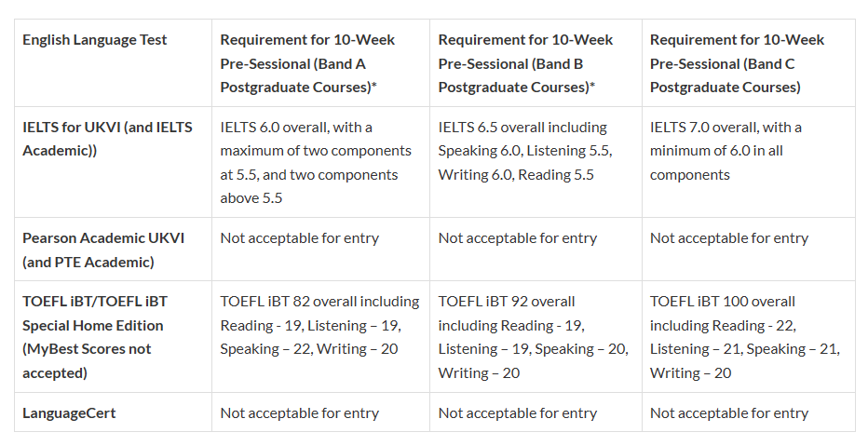
Task: Click the 'Pearson Academic UKVI' row label
Action: coord(103,250)
